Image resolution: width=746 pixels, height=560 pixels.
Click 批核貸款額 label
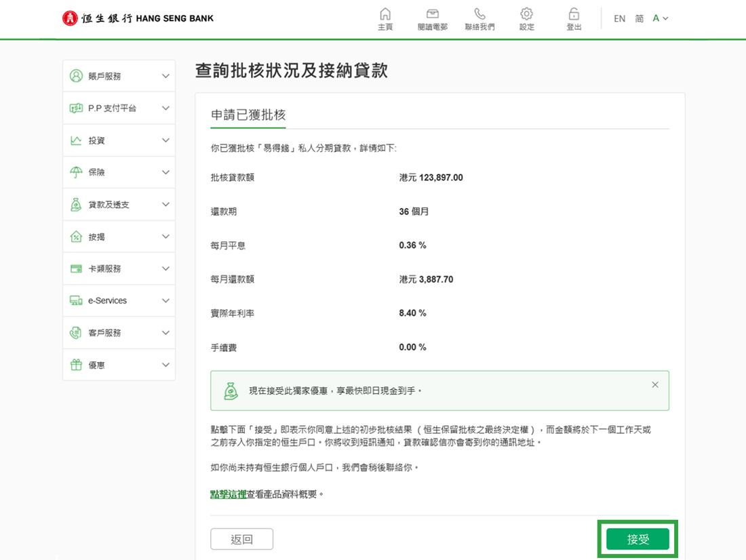pyautogui.click(x=233, y=178)
